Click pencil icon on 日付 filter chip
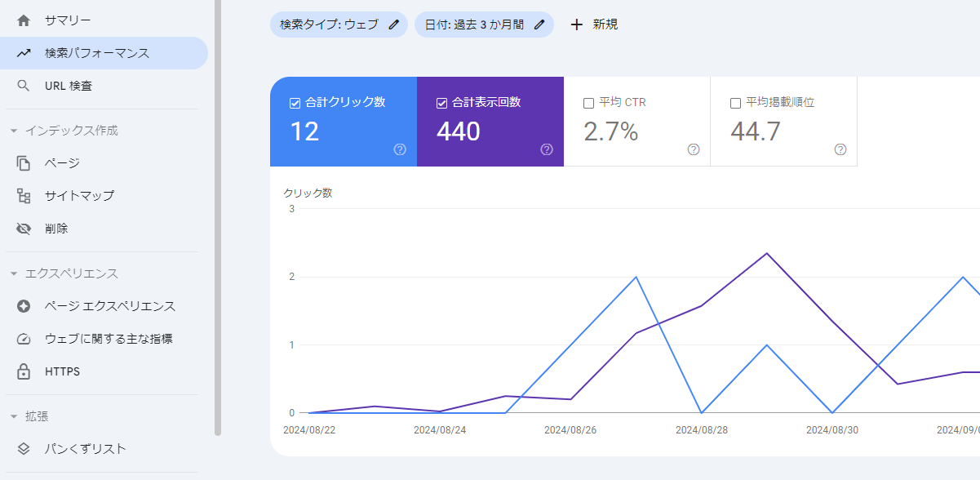 539,24
